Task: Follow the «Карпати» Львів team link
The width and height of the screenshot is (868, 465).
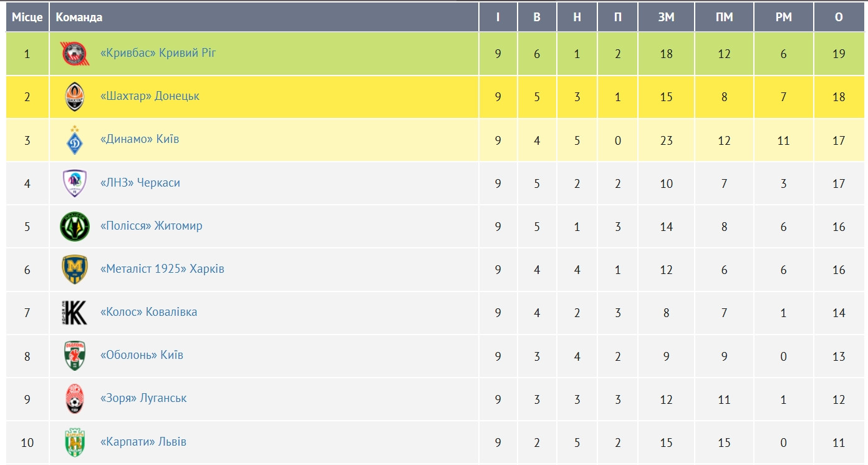Action: [143, 441]
